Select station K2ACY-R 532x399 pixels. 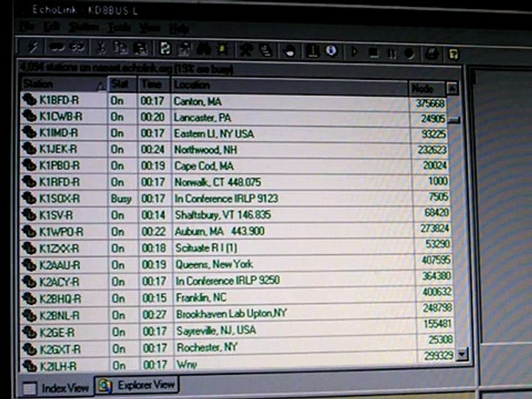[59, 282]
